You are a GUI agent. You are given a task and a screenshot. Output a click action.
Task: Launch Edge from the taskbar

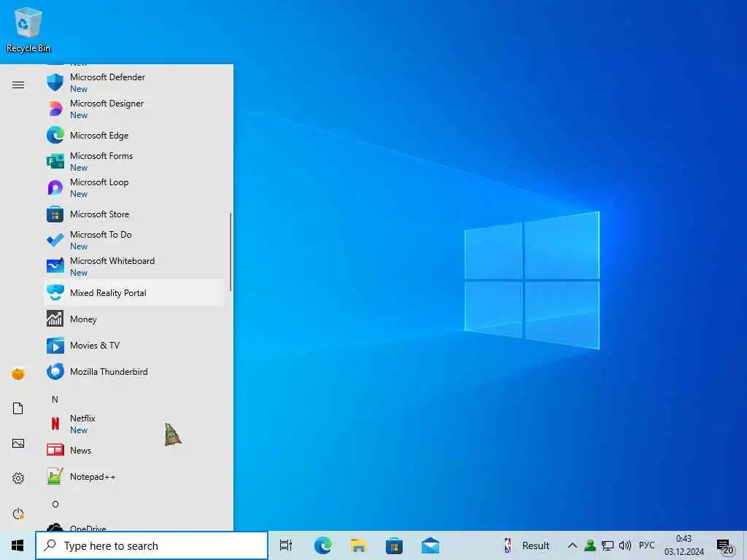tap(322, 545)
